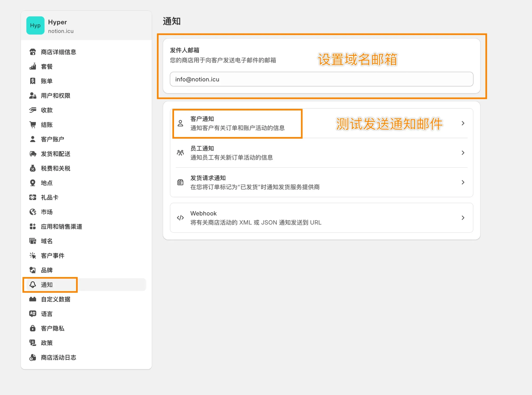This screenshot has width=532, height=395.
Task: Select the 收款 (Payments) icon in sidebar
Action: 33,110
